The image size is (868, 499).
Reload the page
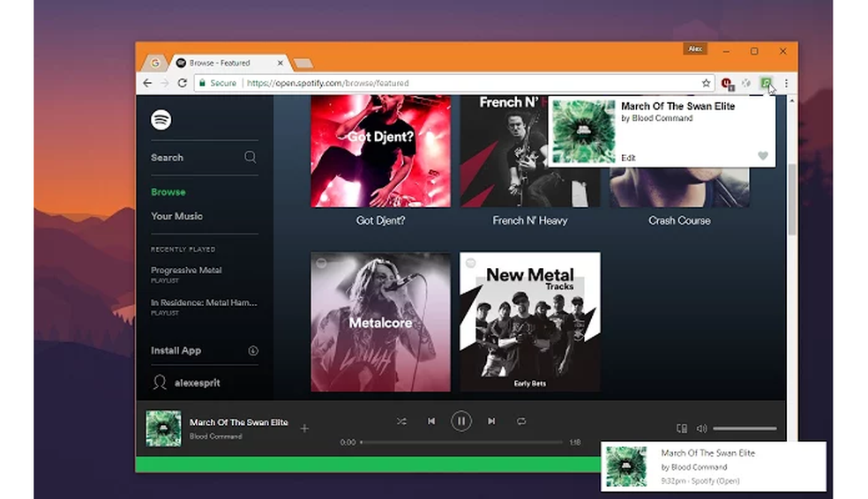tap(182, 83)
